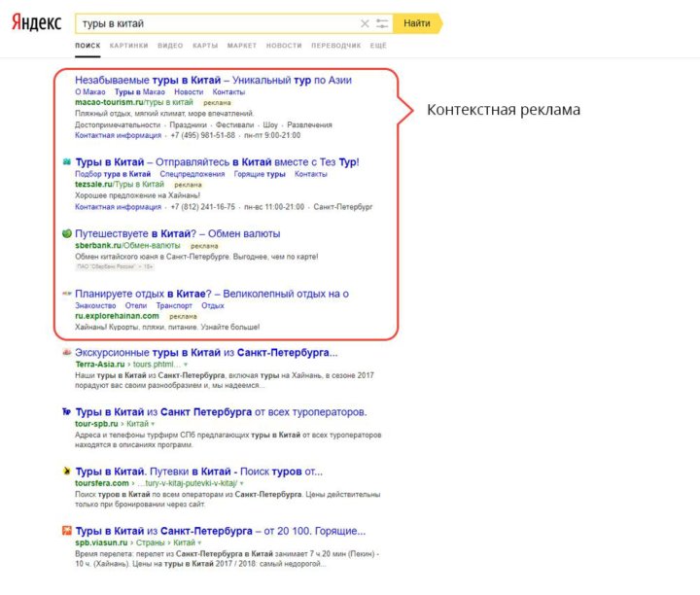The height and width of the screenshot is (595, 700).
Task: Expand the dropdown arrow after toursfera.com URL
Action: coord(241,483)
